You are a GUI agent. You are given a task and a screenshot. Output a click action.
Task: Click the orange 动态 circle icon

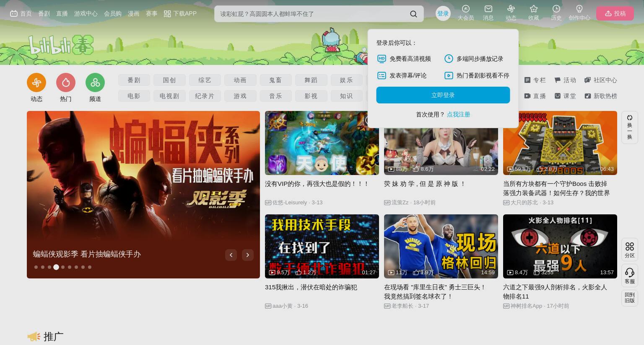[36, 82]
